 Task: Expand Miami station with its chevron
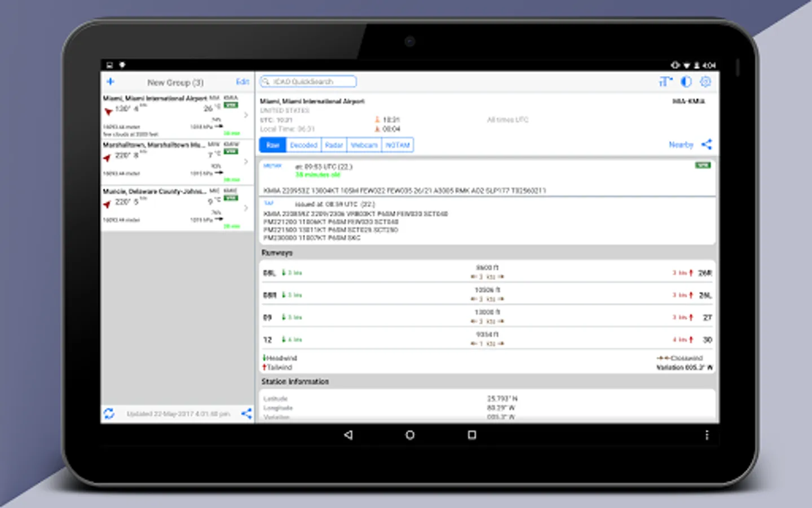tap(246, 115)
